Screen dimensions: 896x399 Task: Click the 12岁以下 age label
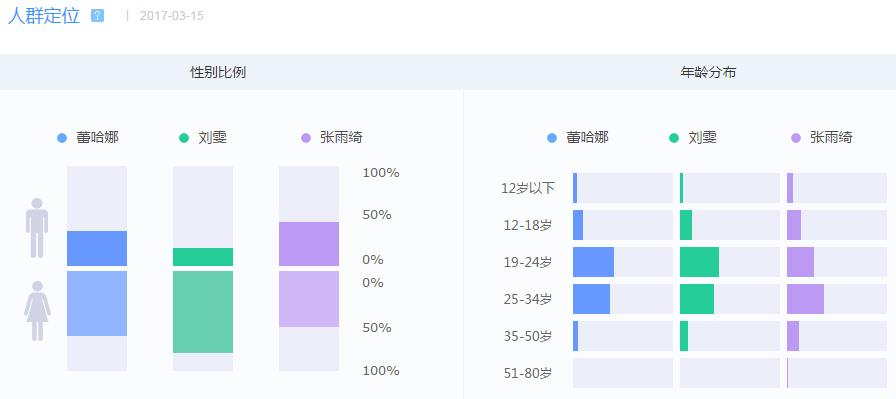[x=528, y=188]
